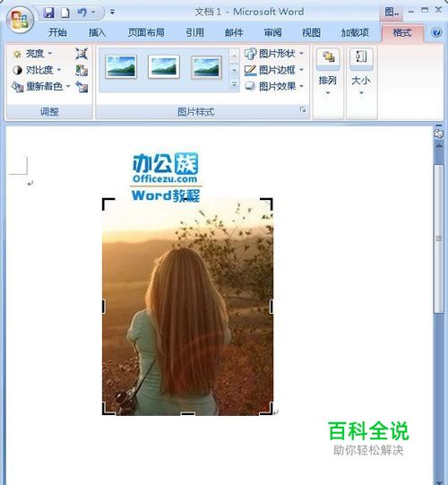The width and height of the screenshot is (448, 485).
Task: Click the contrast half-circle icon
Action: 17,70
